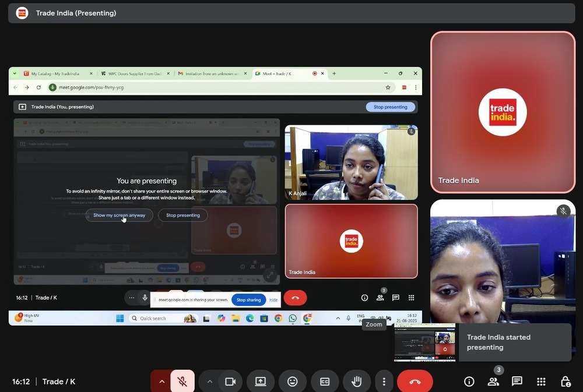
Task: Click the light blue Stop presenting button
Action: (391, 107)
